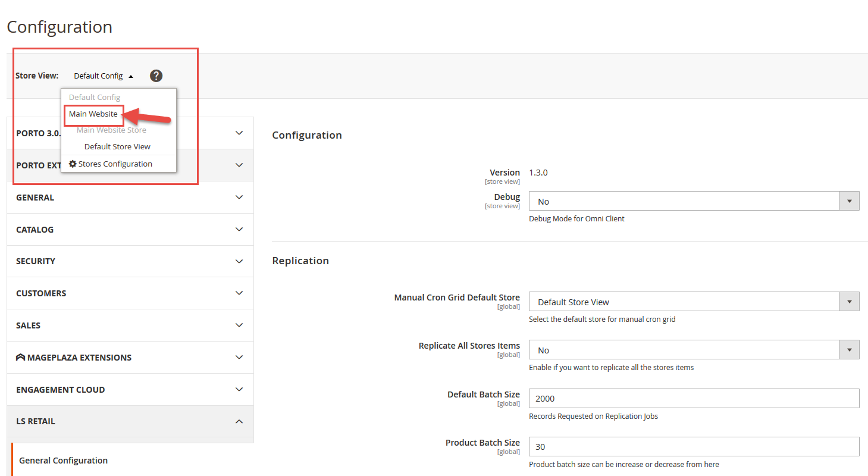Click the gear icon beside Stores Configuration

73,164
